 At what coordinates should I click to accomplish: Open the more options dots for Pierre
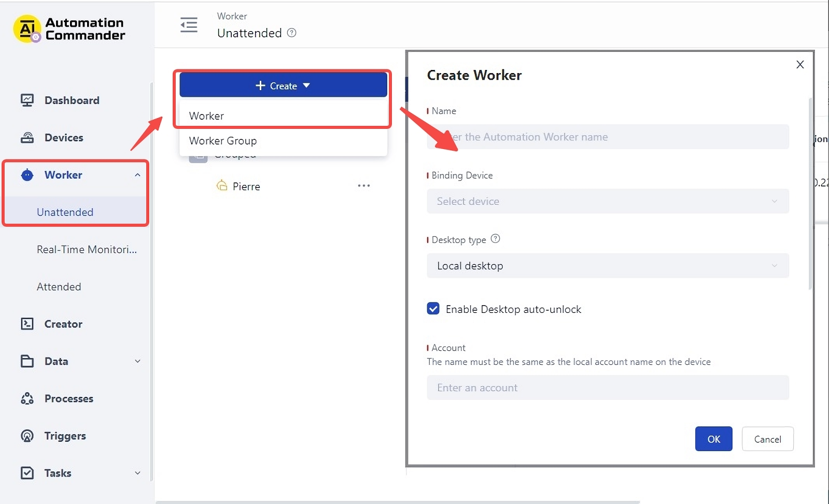click(364, 185)
